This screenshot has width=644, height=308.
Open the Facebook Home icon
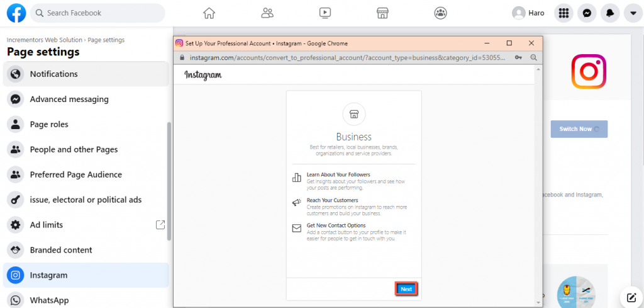[209, 13]
